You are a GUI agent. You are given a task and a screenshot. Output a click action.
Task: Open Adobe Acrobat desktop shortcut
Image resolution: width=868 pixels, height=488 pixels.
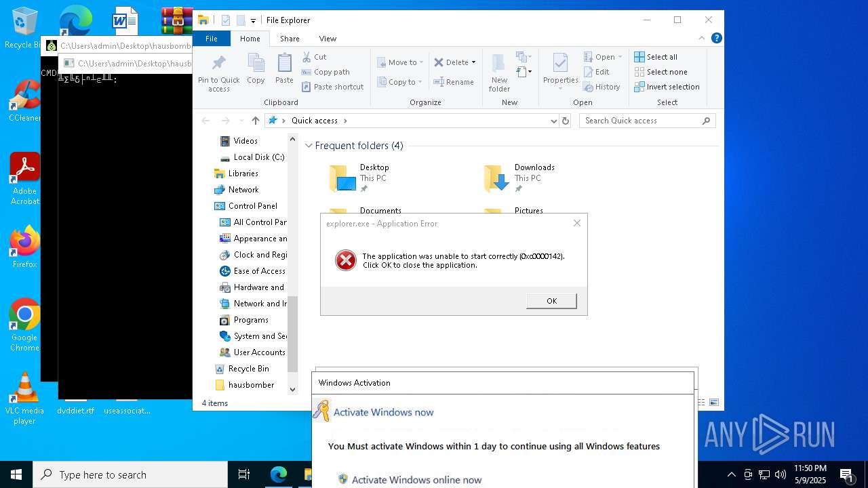[x=24, y=179]
